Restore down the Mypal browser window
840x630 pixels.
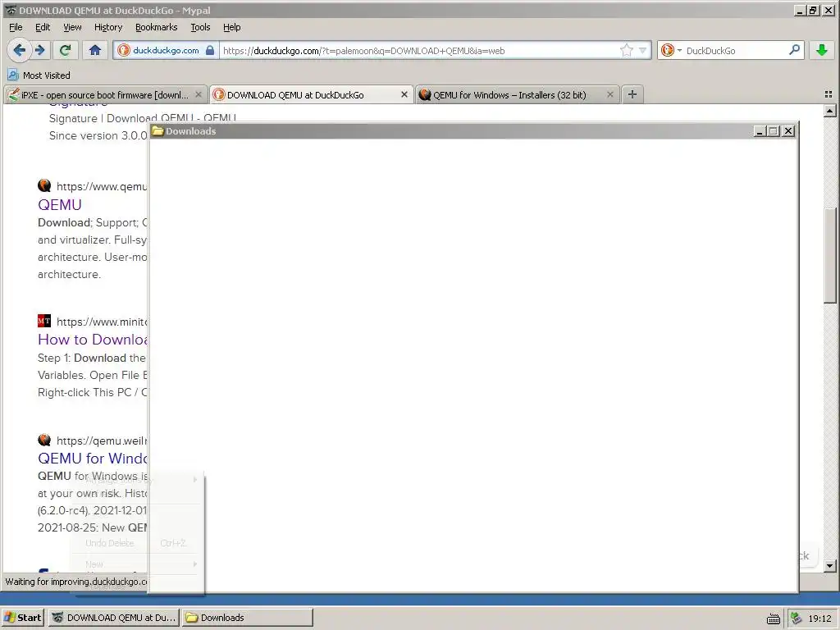click(813, 10)
